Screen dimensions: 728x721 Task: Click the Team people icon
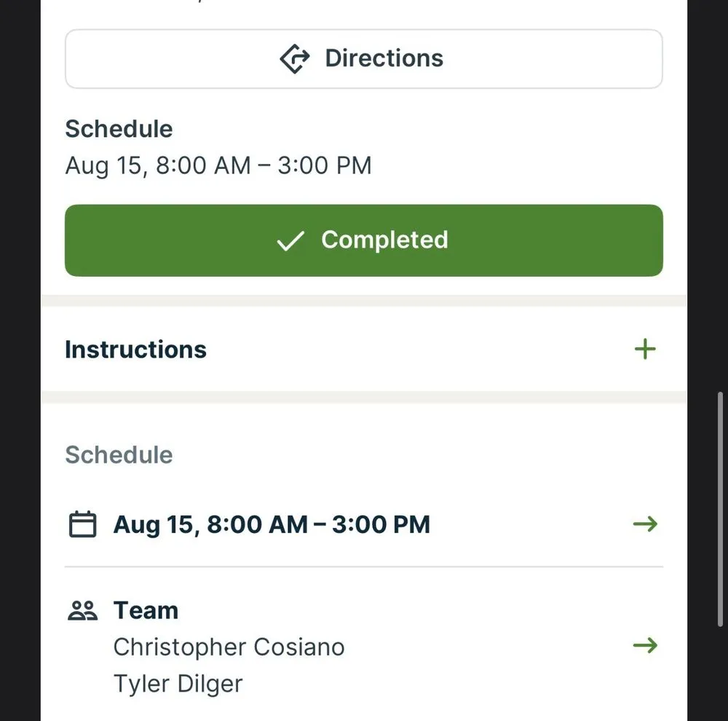tap(82, 610)
